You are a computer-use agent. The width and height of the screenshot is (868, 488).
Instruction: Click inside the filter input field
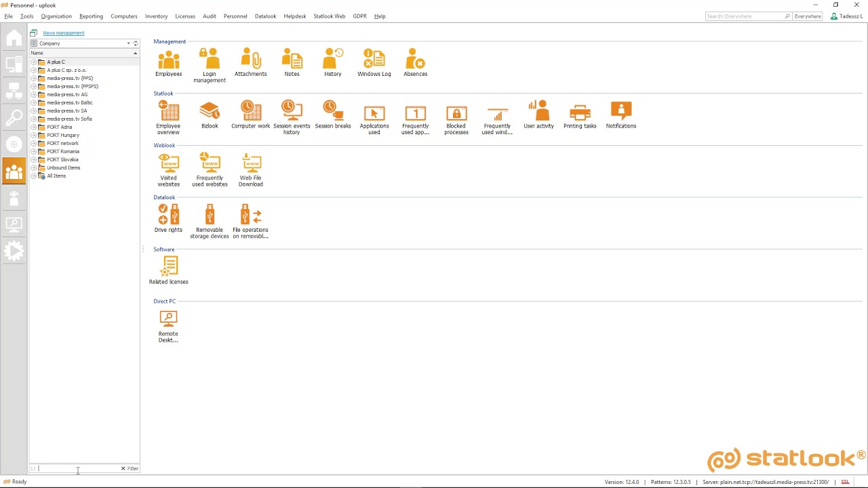[x=75, y=468]
